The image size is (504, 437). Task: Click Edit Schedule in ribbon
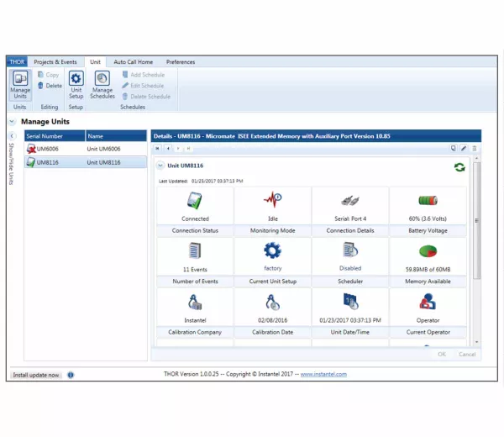[143, 86]
